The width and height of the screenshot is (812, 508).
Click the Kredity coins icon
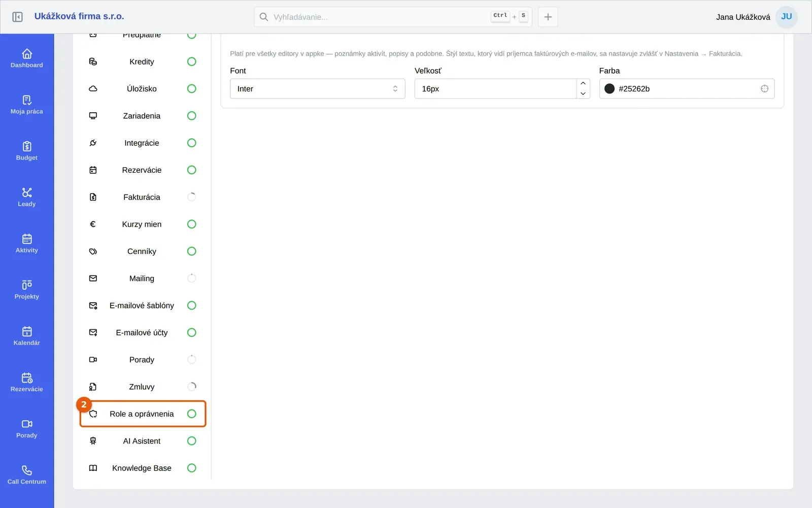[93, 61]
